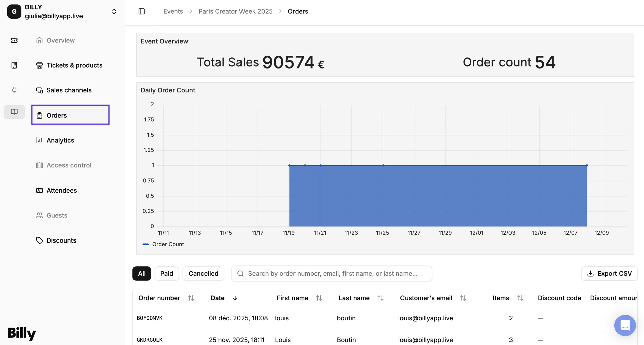Click the Analytics bar chart icon
The image size is (644, 345).
click(39, 140)
